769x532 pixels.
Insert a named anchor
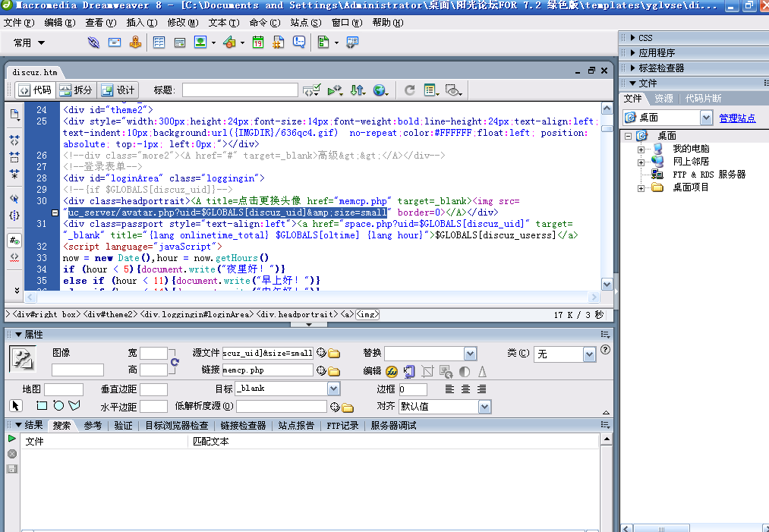135,42
